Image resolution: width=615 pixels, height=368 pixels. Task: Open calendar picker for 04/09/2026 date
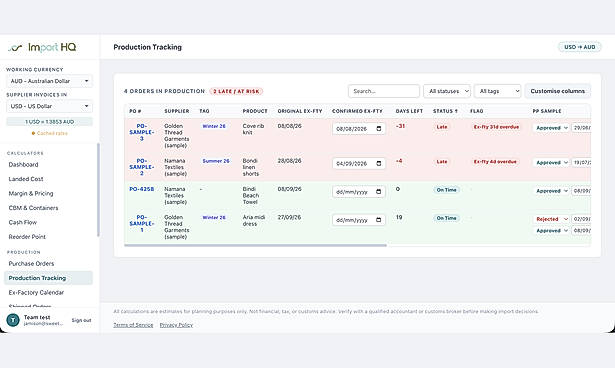378,164
